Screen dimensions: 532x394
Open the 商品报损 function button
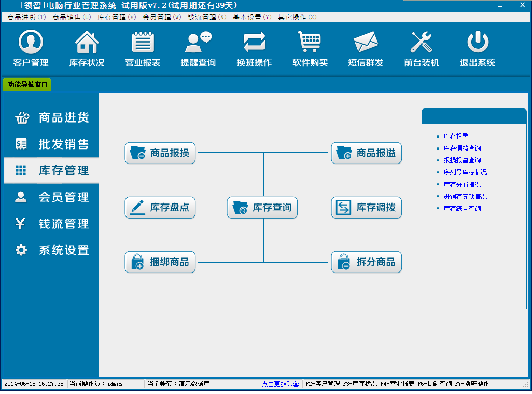coord(160,153)
